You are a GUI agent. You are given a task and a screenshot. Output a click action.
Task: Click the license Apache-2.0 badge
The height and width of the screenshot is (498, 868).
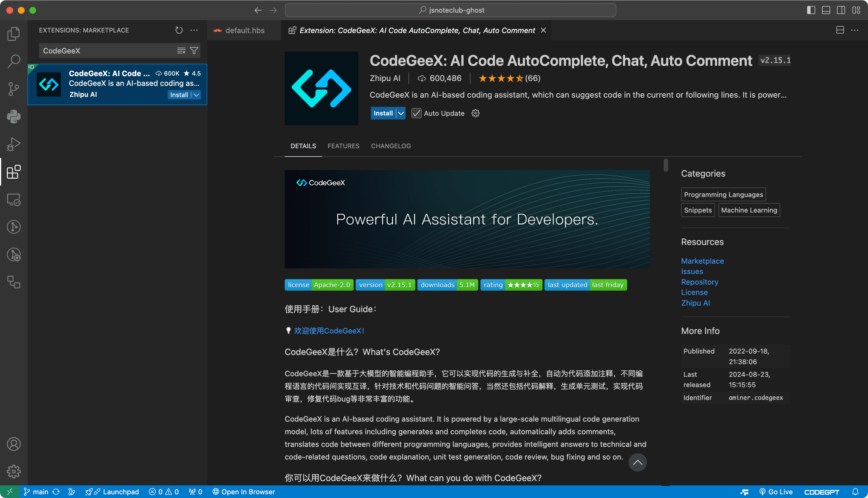[x=319, y=285]
